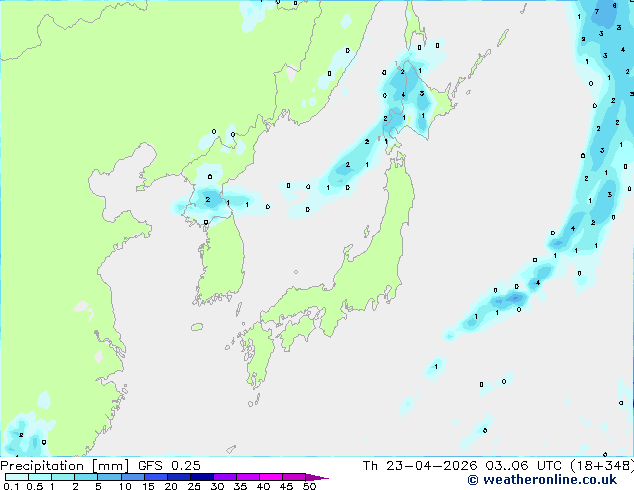The image size is (634, 490).
Task: Click the 25–30 mm dark blue swatch
Action: 201,477
